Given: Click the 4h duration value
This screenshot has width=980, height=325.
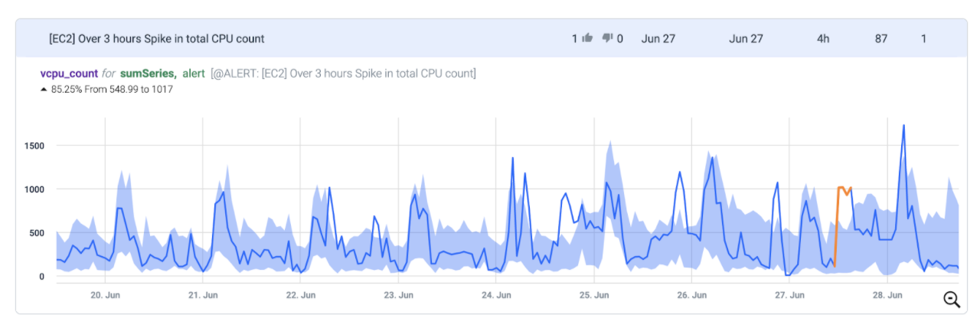Looking at the screenshot, I should coord(823,38).
